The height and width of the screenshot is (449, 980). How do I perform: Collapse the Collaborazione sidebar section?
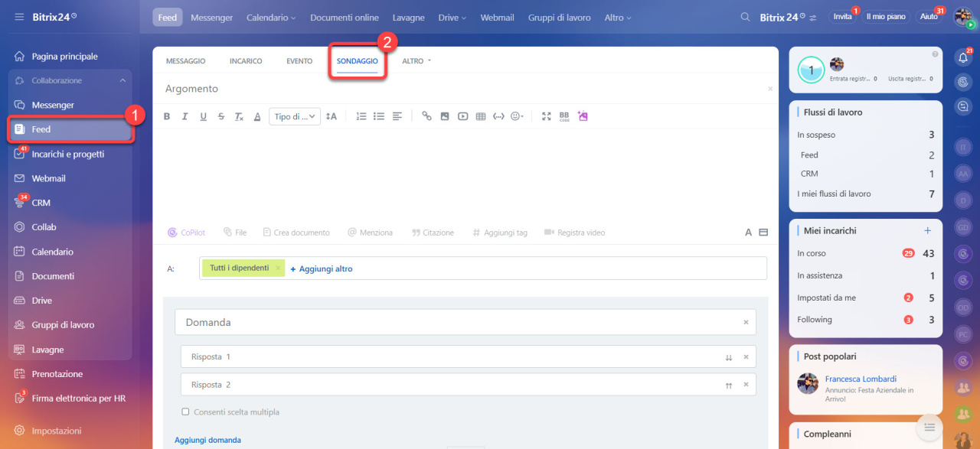click(x=122, y=80)
